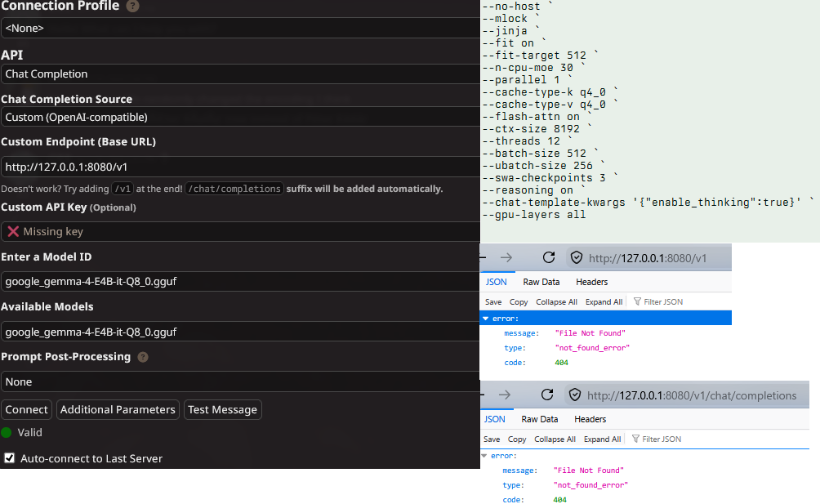Screen dimensions: 820x504
Task: Collapse error node in upper JSON viewer
Action: tap(486, 319)
